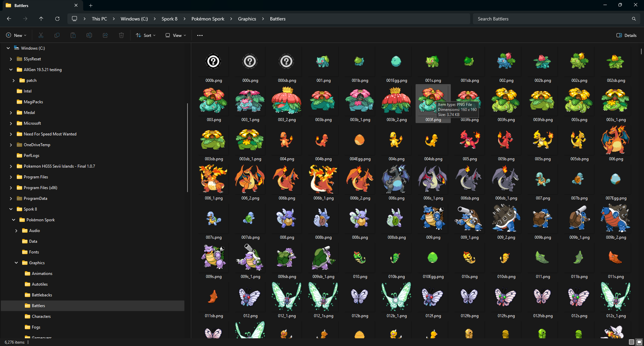This screenshot has height=346, width=644.
Task: Expand the Medal folder node
Action: click(x=11, y=113)
